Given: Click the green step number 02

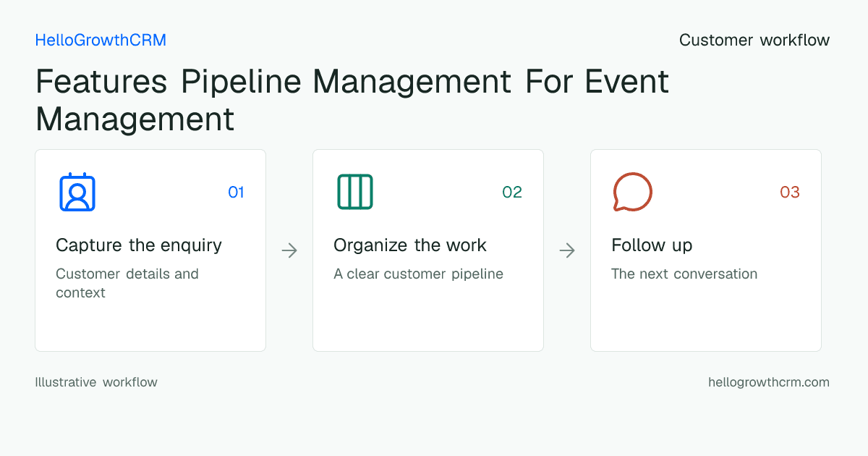Looking at the screenshot, I should tap(512, 192).
